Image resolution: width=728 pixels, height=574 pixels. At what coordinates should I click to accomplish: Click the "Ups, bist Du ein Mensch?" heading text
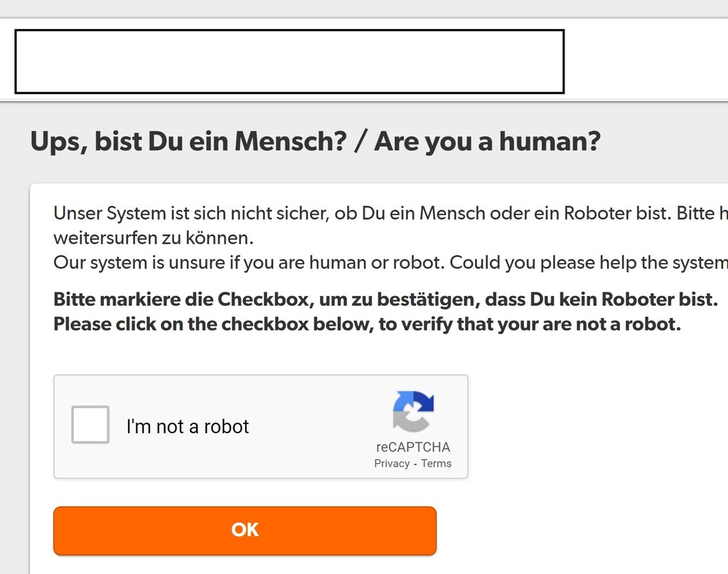[188, 141]
